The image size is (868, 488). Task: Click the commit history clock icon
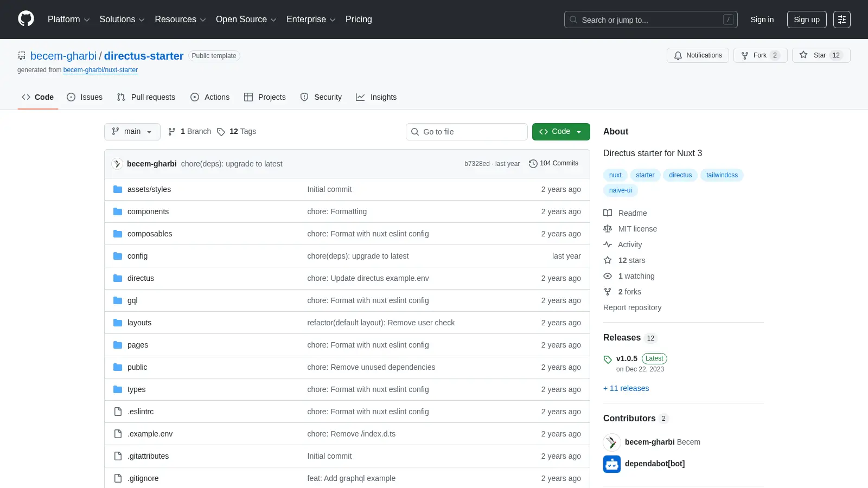tap(533, 164)
